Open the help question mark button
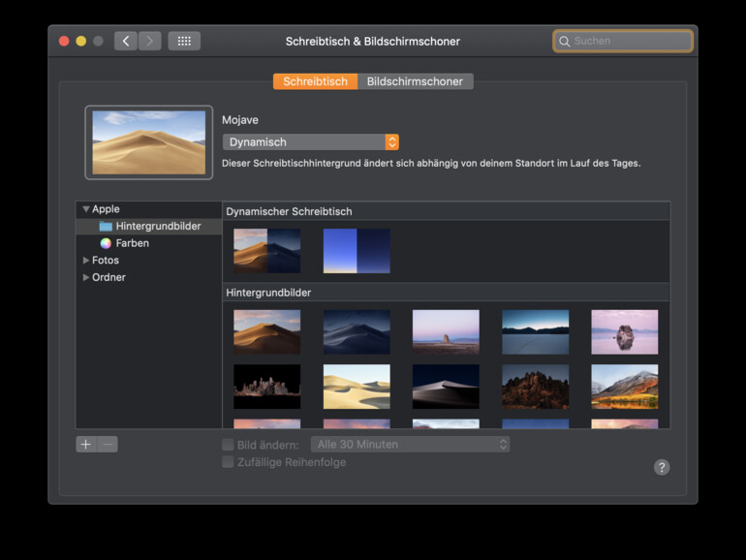 point(662,467)
